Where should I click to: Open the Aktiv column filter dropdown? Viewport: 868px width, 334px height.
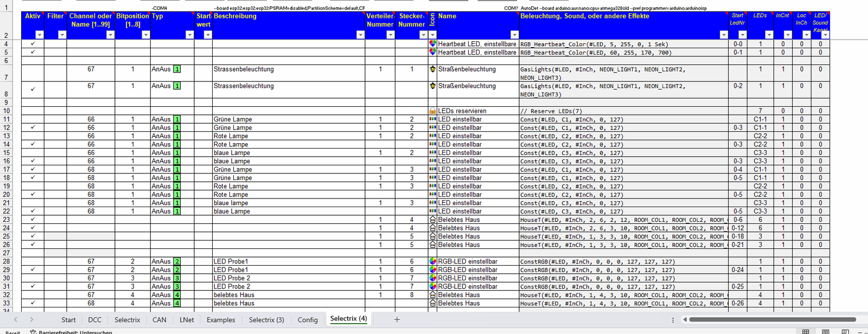[39, 35]
